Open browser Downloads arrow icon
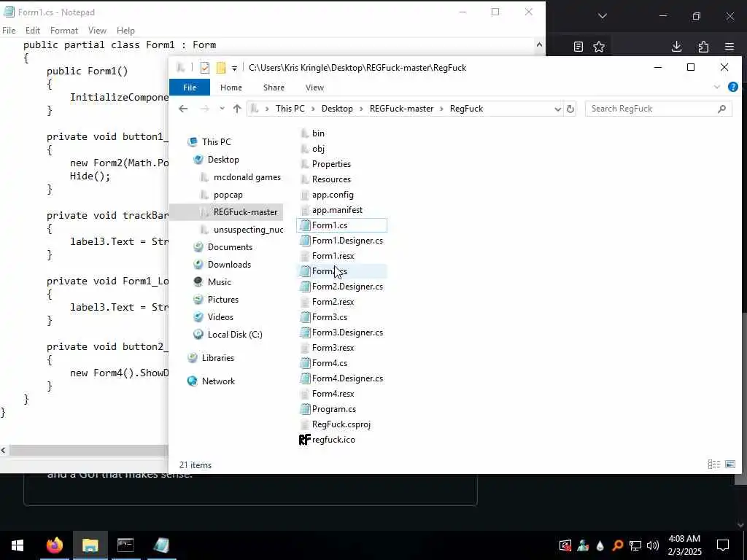747x560 pixels. pyautogui.click(x=676, y=47)
